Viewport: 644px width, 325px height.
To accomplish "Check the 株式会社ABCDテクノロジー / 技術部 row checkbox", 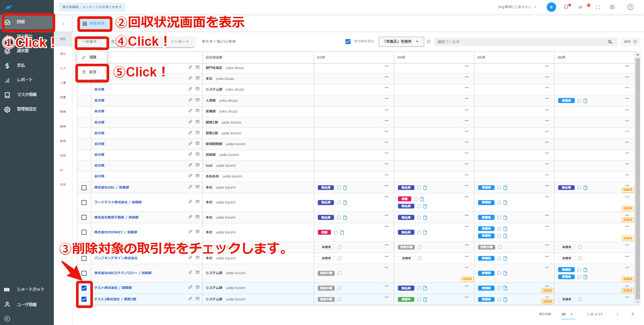I will (84, 273).
